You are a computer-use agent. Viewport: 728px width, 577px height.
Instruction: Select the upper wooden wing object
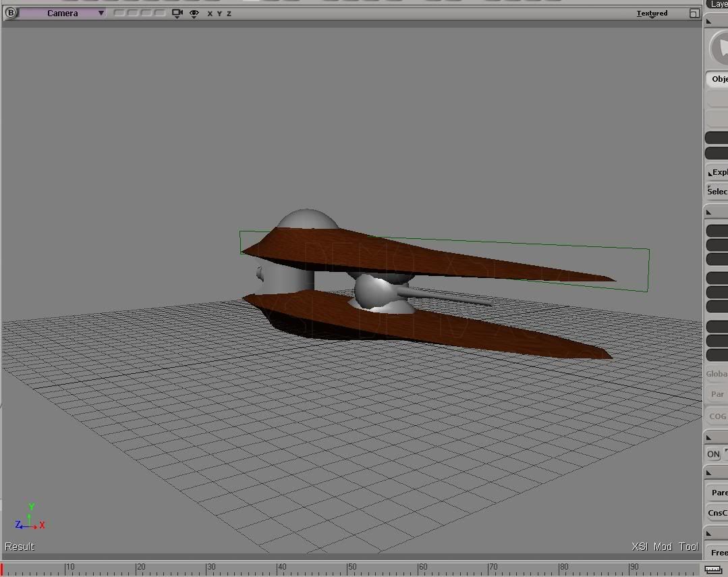tap(395, 256)
